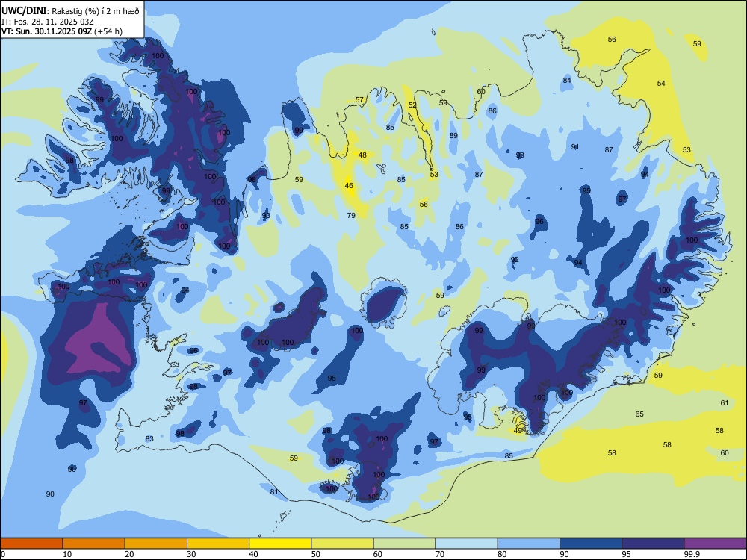Click the dark orange 0–10 legend swatch
Screen dimensions: 747x560
31,543
